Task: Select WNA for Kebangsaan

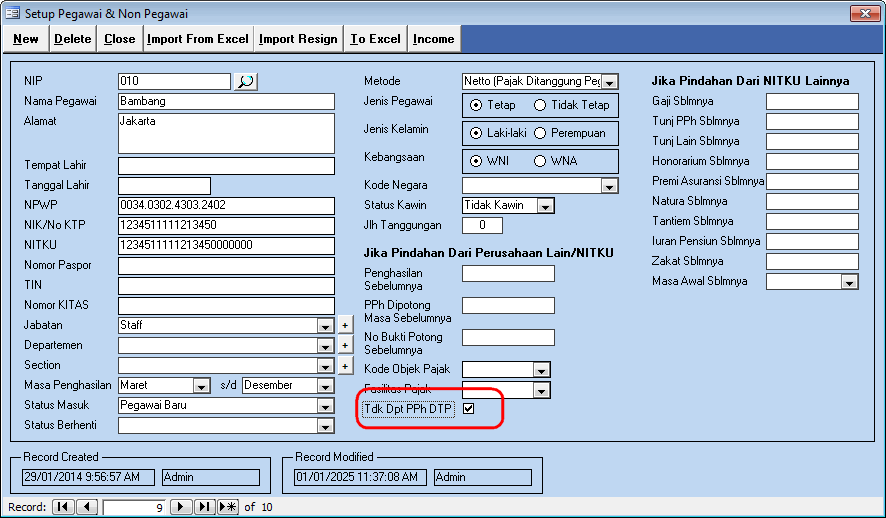Action: point(541,161)
